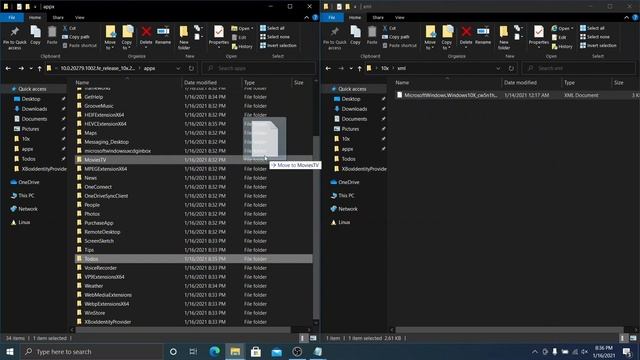
Task: Switch to View tab in right window
Action: click(400, 18)
